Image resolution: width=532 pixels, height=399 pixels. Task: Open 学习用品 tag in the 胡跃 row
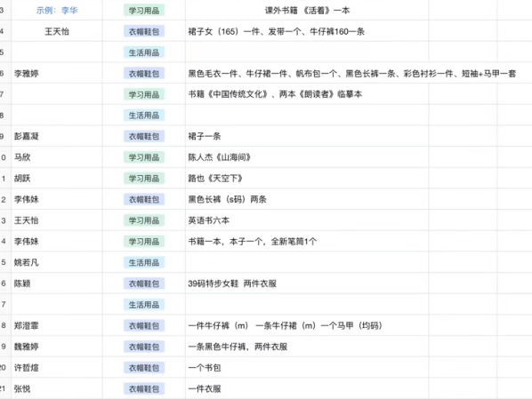coord(144,179)
